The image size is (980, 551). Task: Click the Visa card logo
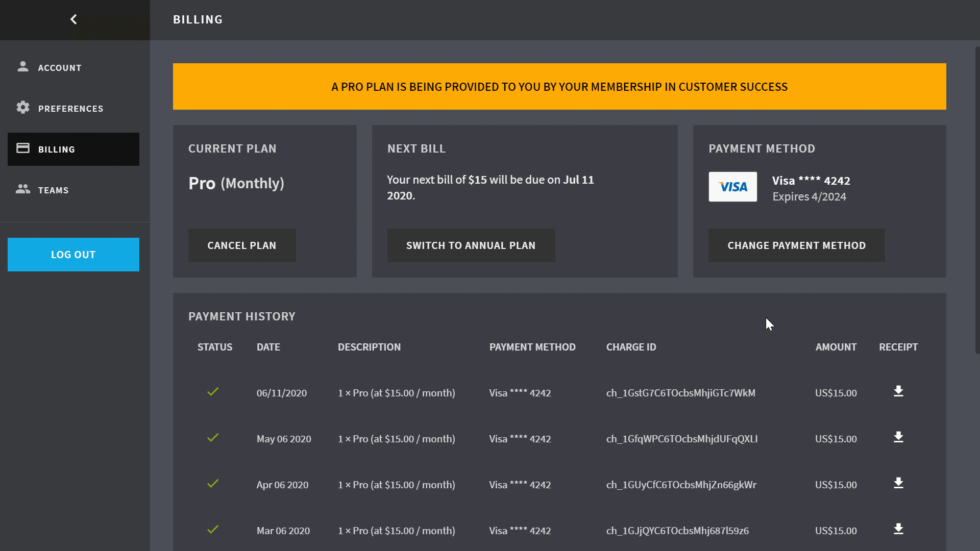pyautogui.click(x=732, y=187)
